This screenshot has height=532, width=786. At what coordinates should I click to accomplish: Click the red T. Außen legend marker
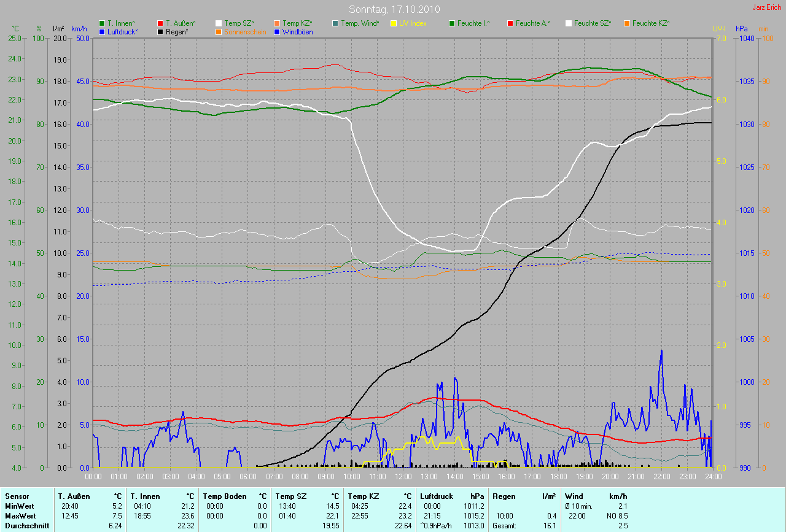tap(161, 23)
